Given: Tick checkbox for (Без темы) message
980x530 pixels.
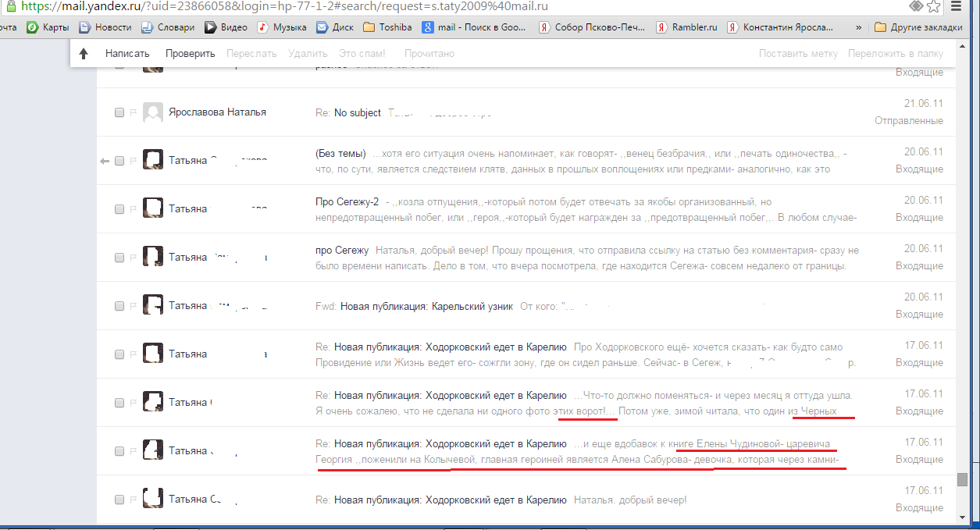Looking at the screenshot, I should pos(119,161).
